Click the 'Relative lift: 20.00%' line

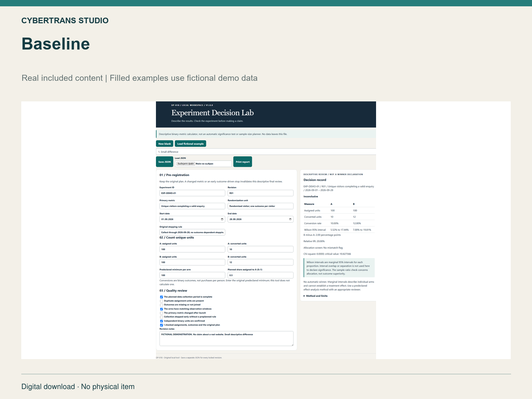click(314, 241)
